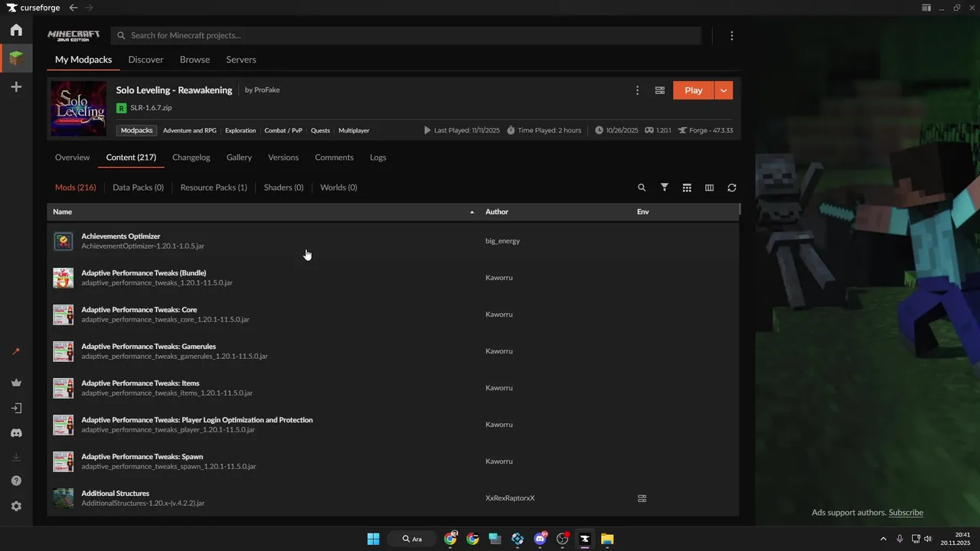Click the Adventure and RPG tag
980x551 pixels.
click(x=189, y=131)
